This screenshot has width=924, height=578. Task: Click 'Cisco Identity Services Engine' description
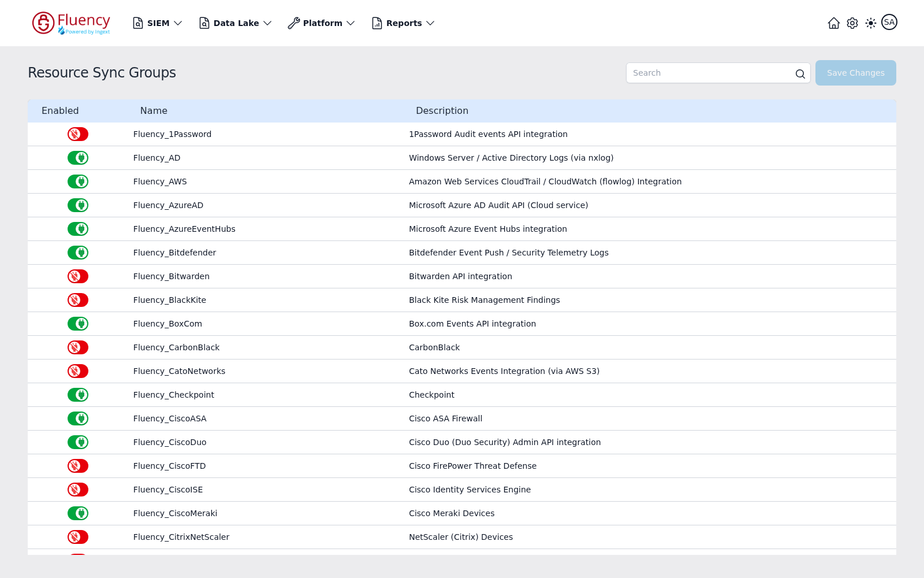[x=470, y=490]
